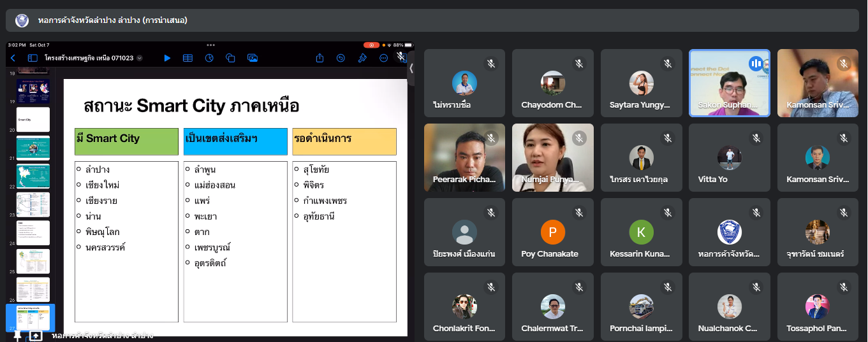The height and width of the screenshot is (342, 868).
Task: Start the Keynote slideshow with Play button
Action: click(x=167, y=58)
